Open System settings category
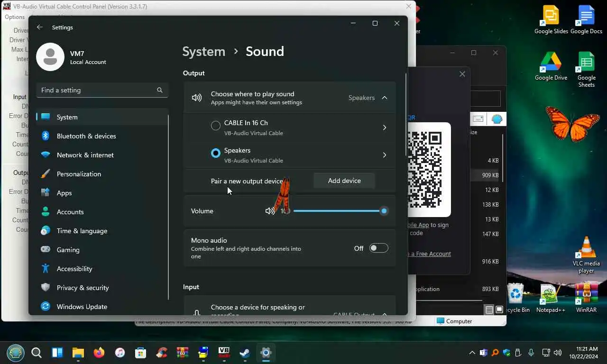 [x=102, y=117]
